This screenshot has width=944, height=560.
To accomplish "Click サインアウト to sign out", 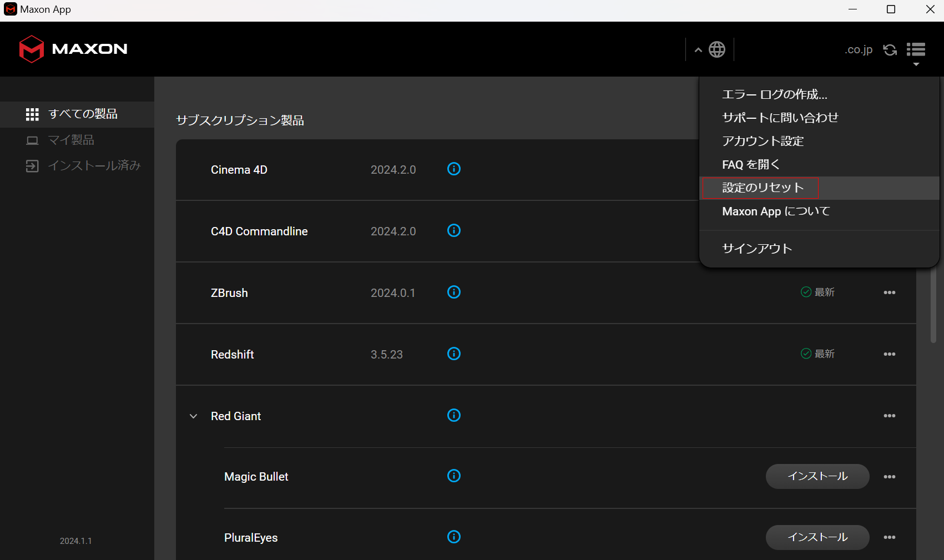I will coord(819,249).
